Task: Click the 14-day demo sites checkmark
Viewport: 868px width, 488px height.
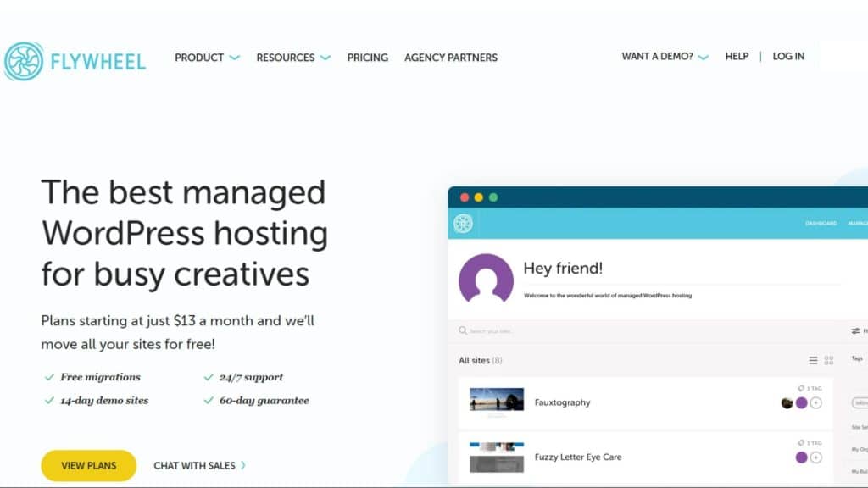Action: (49, 401)
